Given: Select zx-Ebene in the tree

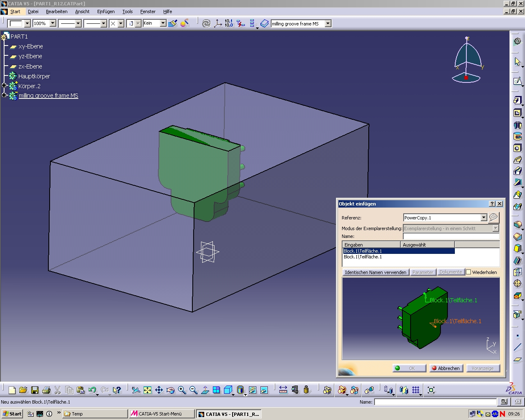Looking at the screenshot, I should 30,66.
